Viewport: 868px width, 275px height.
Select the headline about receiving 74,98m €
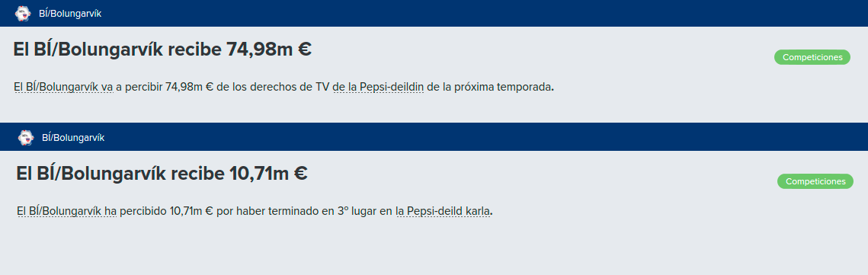(162, 50)
